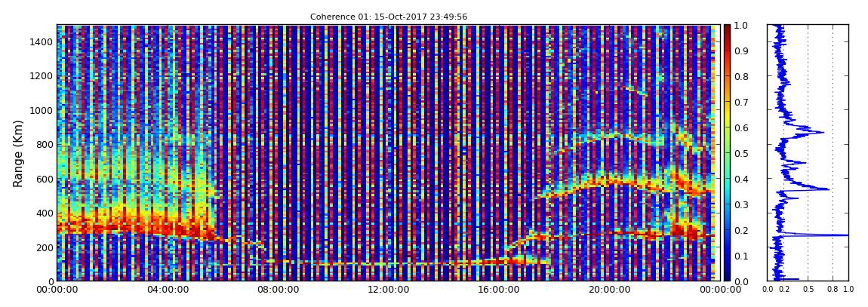The image size is (868, 307).
Task: Click the colorbar's 0.5 tick label
Action: pos(740,153)
